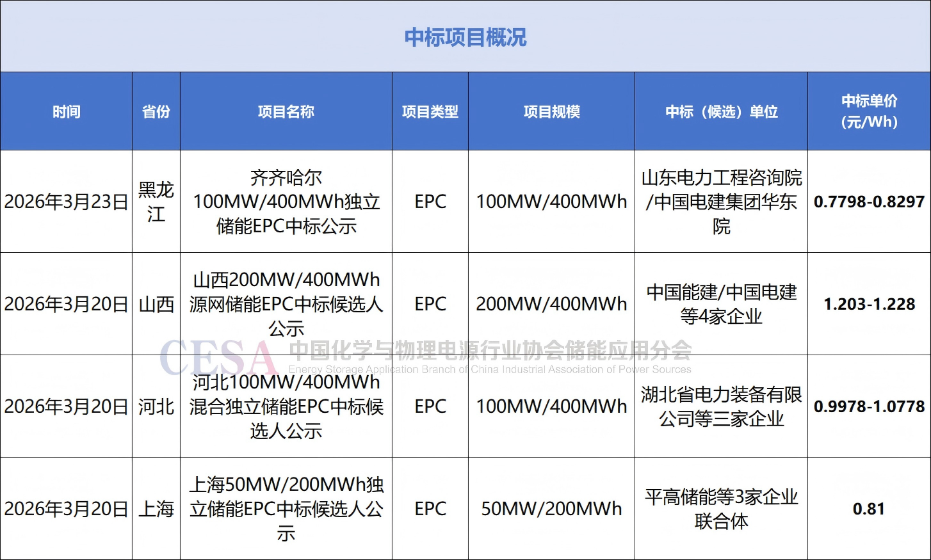The height and width of the screenshot is (560, 931).
Task: Select the 1.203-1.228 price cell
Action: tap(869, 304)
